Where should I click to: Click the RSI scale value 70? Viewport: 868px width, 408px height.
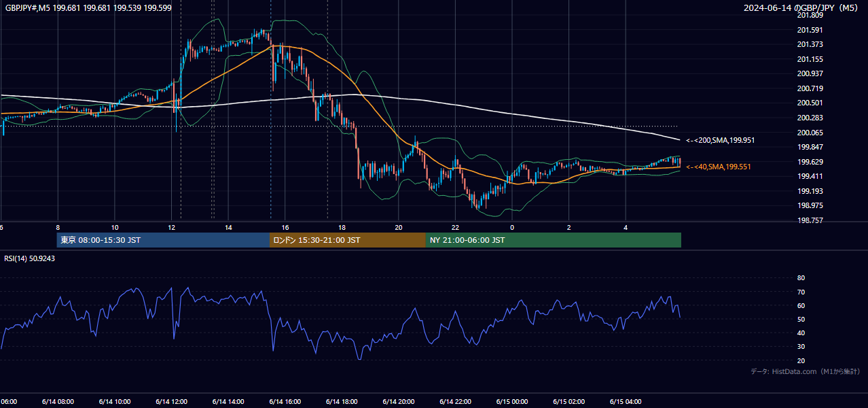(x=801, y=292)
